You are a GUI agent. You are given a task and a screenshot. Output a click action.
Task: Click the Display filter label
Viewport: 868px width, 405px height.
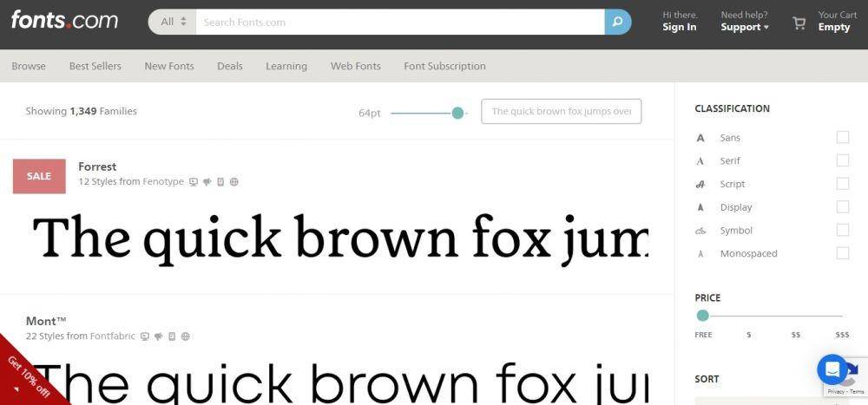pyautogui.click(x=736, y=207)
